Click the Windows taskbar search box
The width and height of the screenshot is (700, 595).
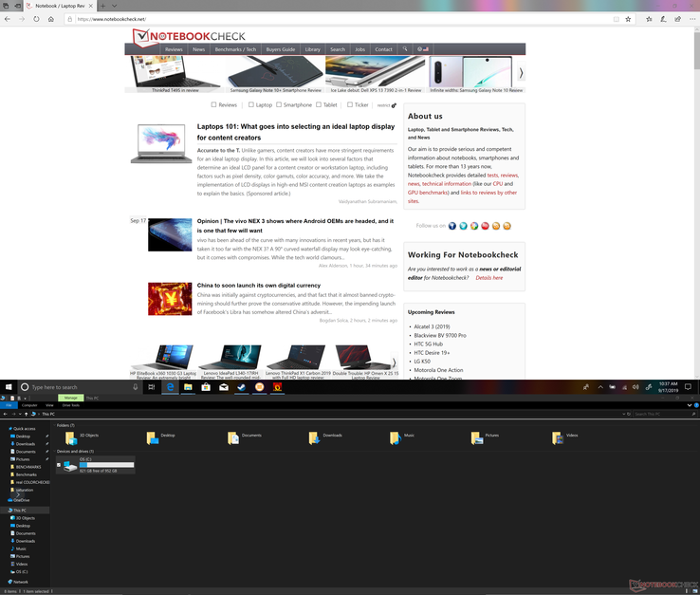(x=80, y=387)
